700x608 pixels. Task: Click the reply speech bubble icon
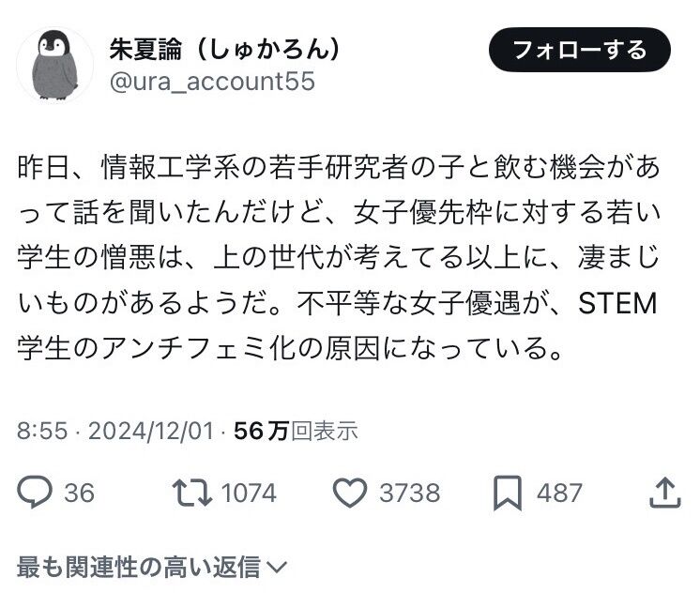coord(37,492)
